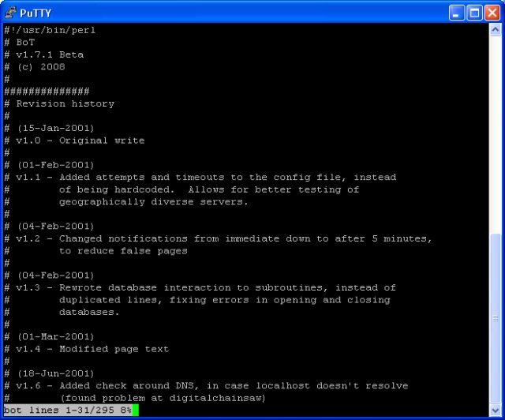Minimize the PuTTY window

point(456,13)
